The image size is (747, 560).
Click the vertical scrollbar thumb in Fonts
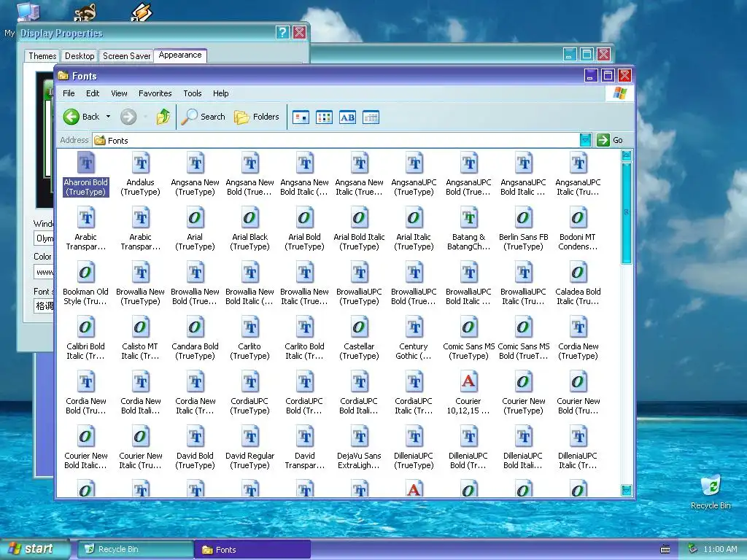coord(627,213)
